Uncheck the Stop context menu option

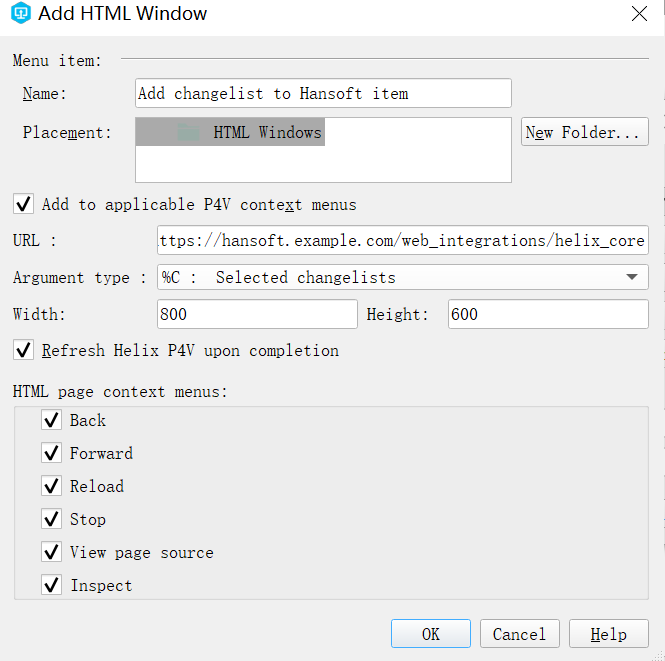(x=52, y=520)
